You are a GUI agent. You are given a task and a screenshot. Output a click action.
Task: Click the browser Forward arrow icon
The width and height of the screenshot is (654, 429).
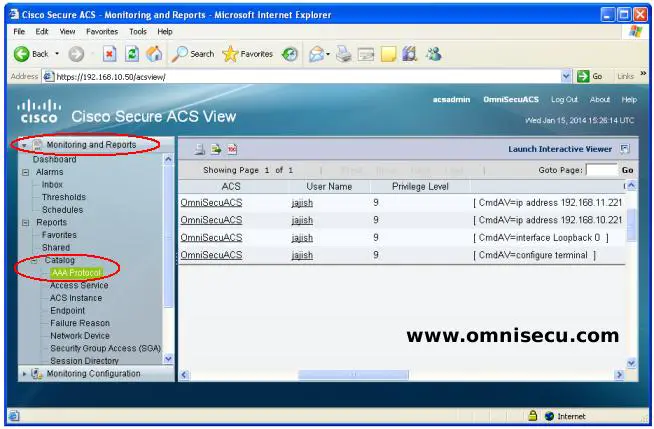pyautogui.click(x=76, y=54)
